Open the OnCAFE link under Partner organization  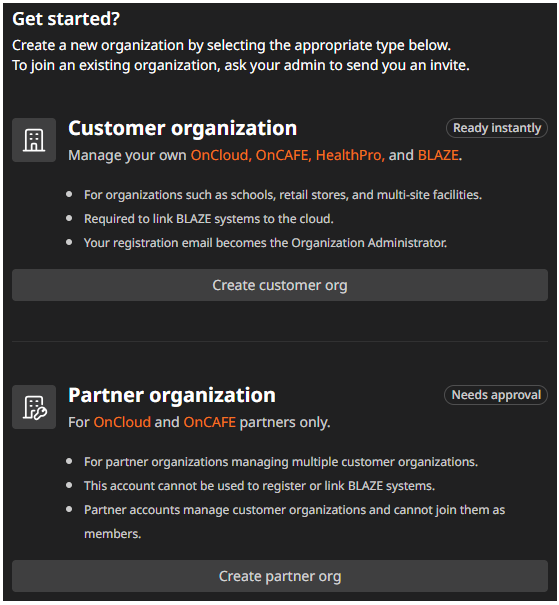(209, 422)
